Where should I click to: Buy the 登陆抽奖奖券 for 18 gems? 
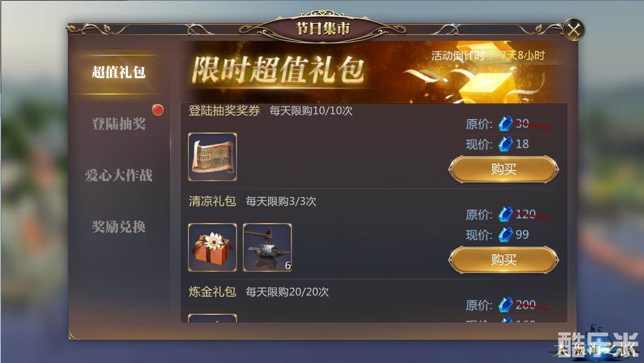click(x=504, y=169)
